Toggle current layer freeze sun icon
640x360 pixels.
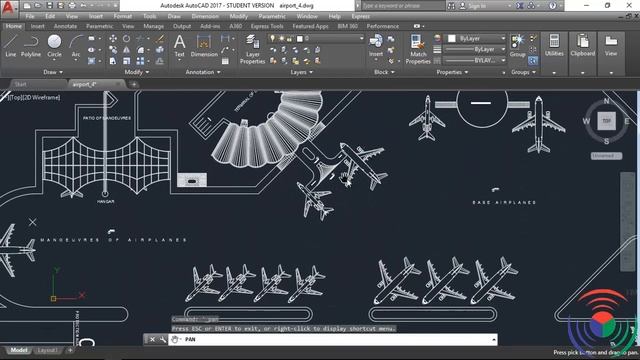coord(281,38)
